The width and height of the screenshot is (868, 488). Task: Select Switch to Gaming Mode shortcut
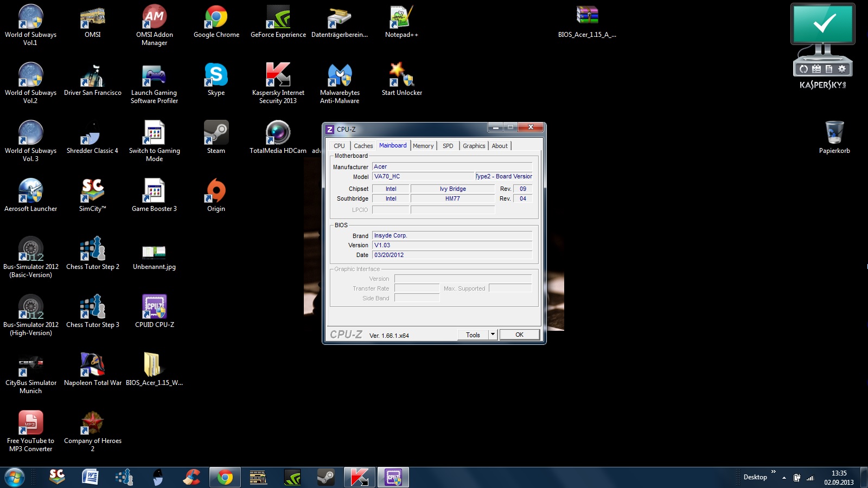(155, 141)
